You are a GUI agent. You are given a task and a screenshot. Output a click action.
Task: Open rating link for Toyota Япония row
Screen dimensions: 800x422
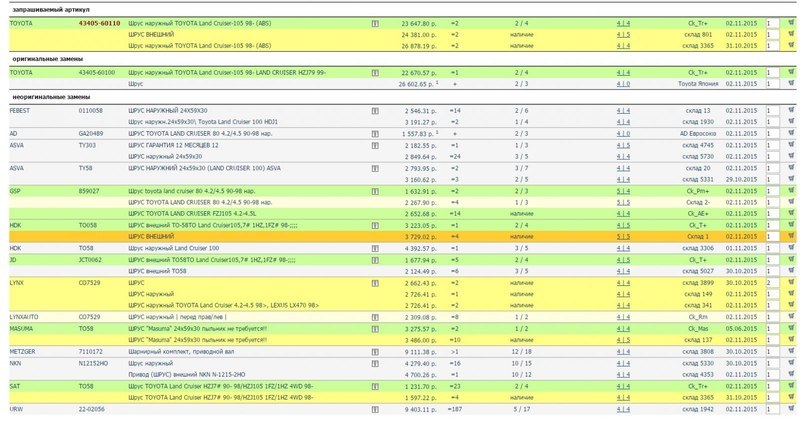(x=623, y=84)
